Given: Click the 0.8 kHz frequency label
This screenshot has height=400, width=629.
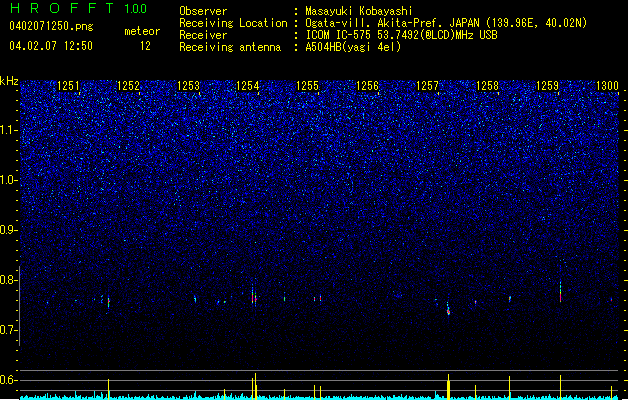Looking at the screenshot, I should click(x=9, y=280).
